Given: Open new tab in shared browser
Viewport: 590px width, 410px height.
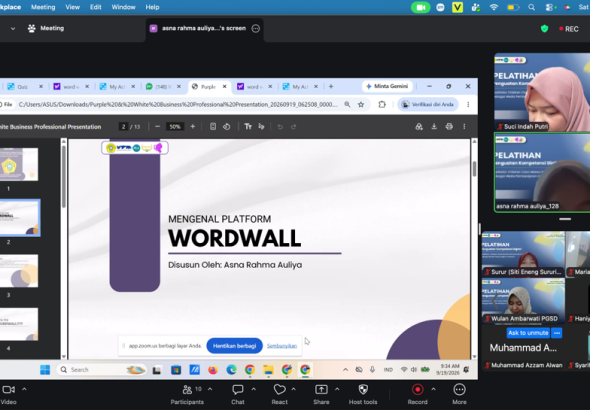Looking at the screenshot, I should (x=331, y=87).
